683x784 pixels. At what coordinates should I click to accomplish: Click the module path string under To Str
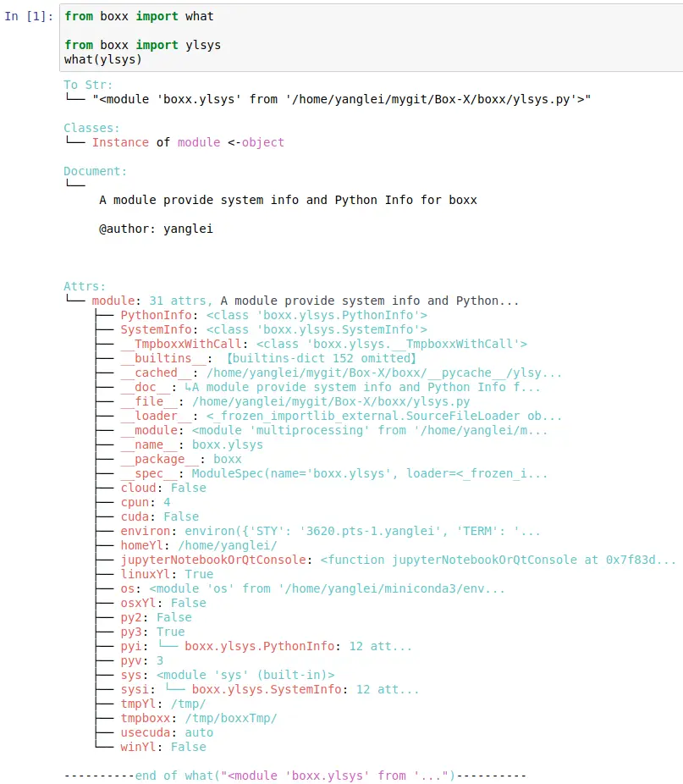[342, 99]
